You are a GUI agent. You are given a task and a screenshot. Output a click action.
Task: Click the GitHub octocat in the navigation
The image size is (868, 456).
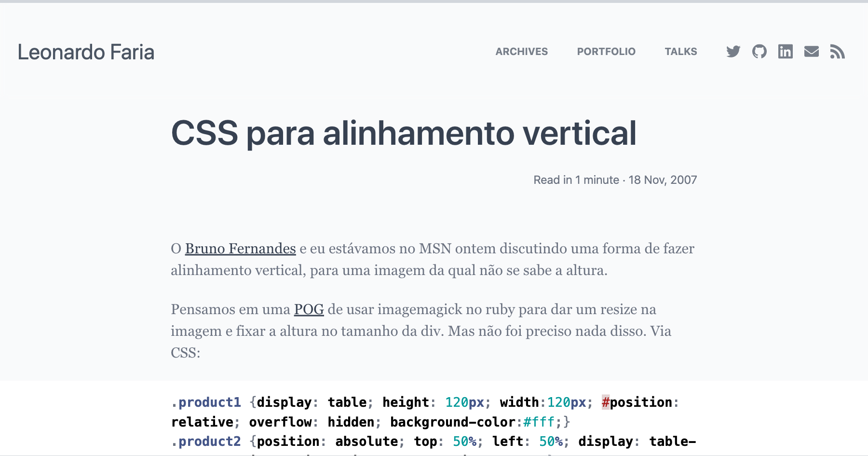click(x=759, y=52)
